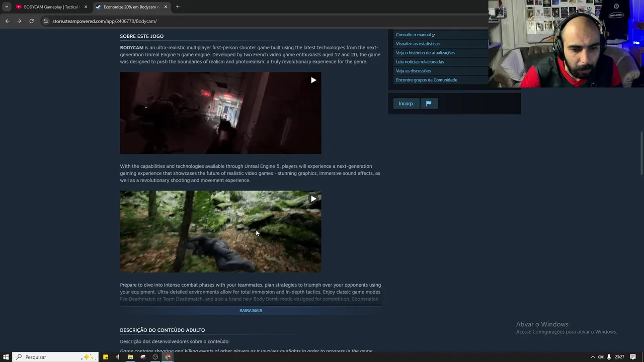Open OBS Studio from the taskbar
This screenshot has height=362, width=644.
(x=155, y=357)
